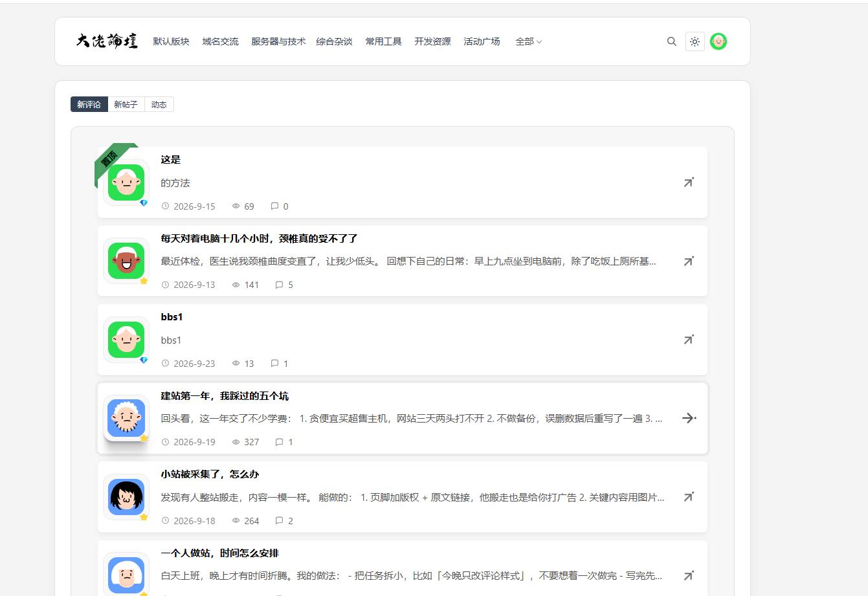Viewport: 868px width, 596px height.
Task: Click the date 2026-9-23 on bbs1 post
Action: (x=194, y=364)
